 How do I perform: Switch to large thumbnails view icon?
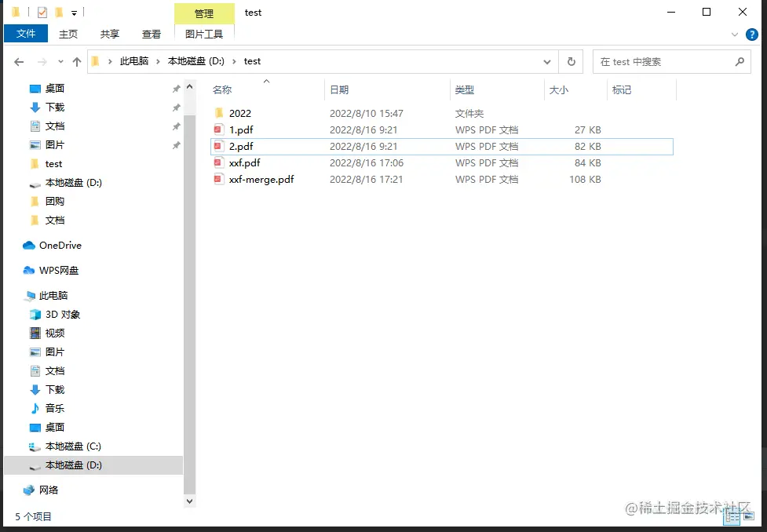[748, 517]
